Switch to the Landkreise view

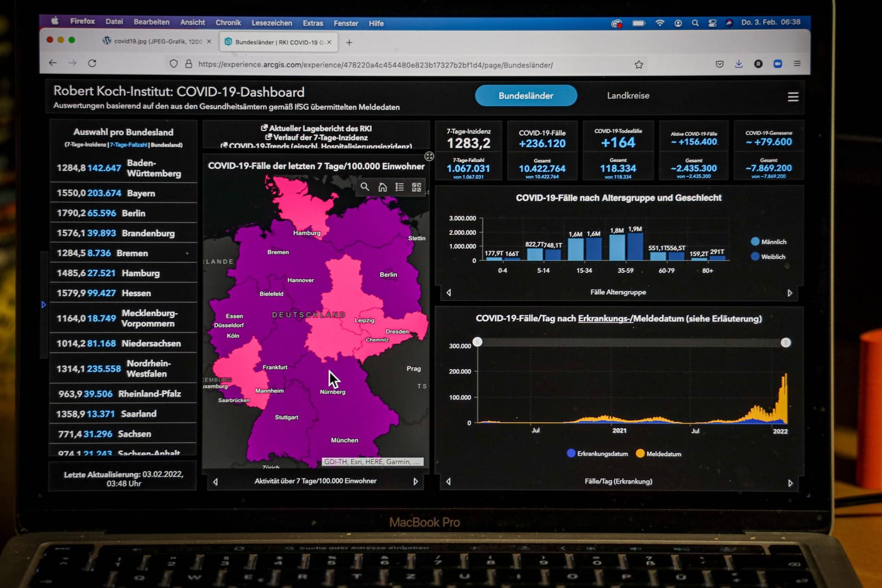pyautogui.click(x=628, y=96)
